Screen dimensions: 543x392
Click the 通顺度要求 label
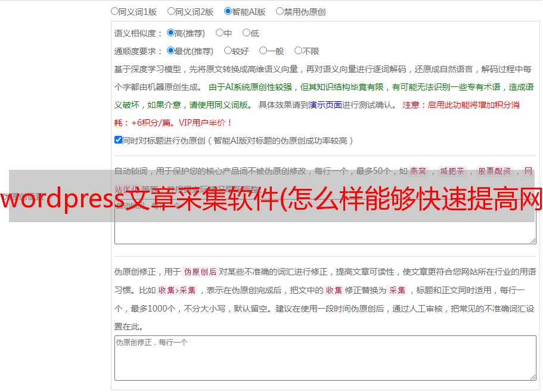tap(138, 51)
